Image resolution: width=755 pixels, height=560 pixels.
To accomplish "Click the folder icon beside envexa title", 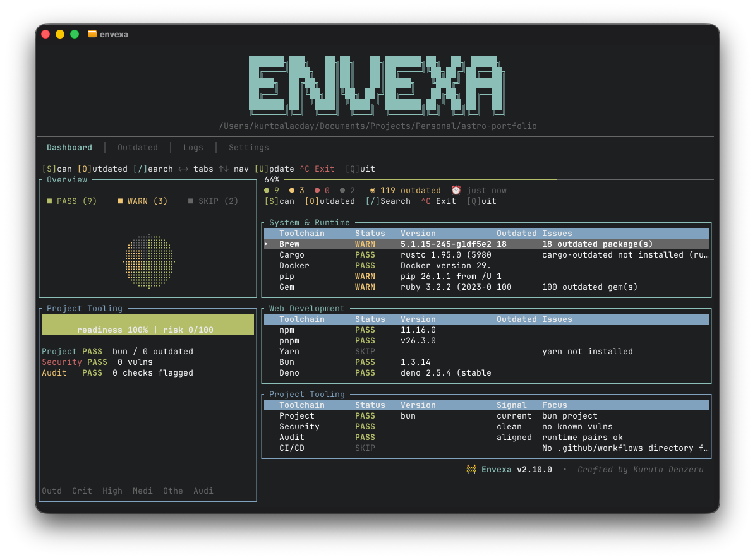I will tap(92, 33).
